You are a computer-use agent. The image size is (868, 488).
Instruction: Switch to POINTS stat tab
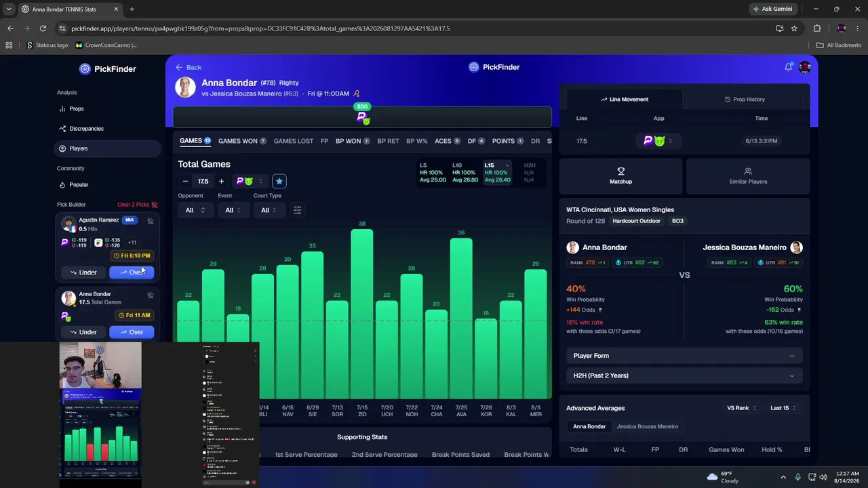point(508,141)
